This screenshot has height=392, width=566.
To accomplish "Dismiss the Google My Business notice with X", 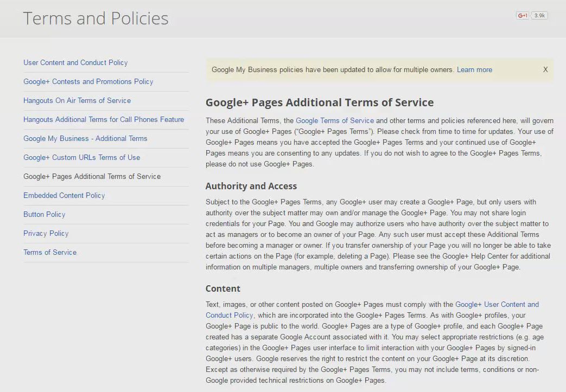I will point(545,69).
